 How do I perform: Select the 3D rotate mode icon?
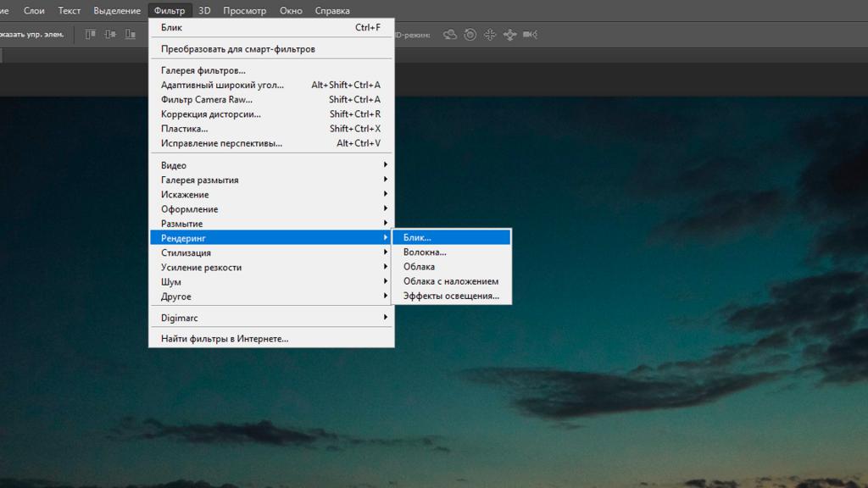(449, 35)
